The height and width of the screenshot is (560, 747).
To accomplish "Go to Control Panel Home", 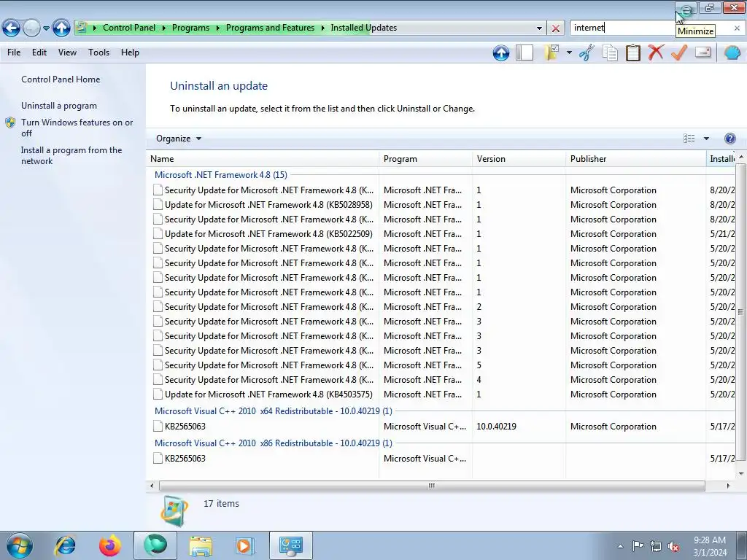I will pos(61,79).
